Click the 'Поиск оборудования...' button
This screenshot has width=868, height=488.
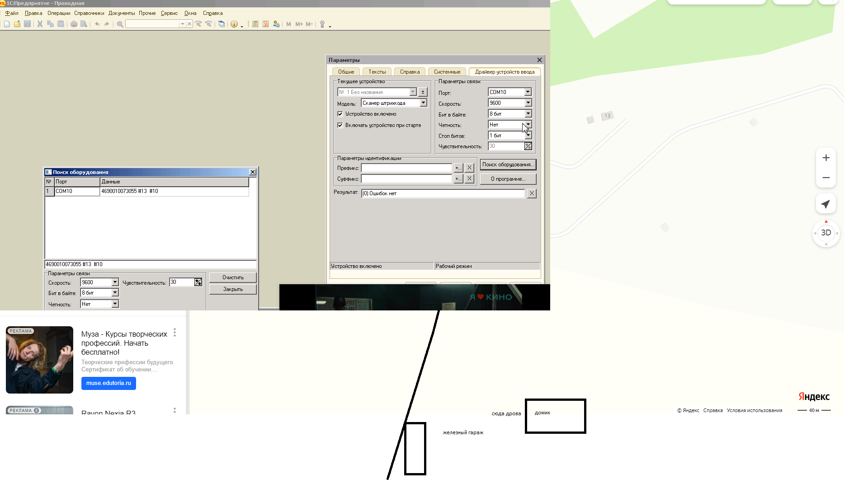tap(508, 164)
